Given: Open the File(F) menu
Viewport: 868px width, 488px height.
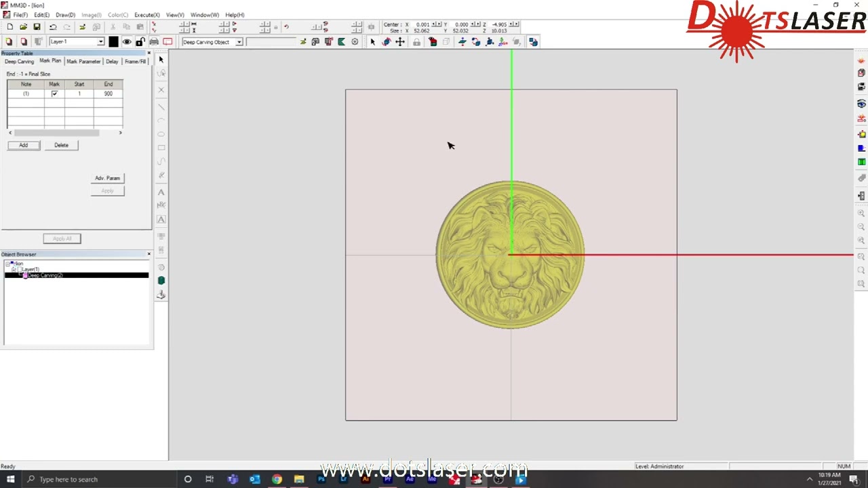Looking at the screenshot, I should click(20, 15).
